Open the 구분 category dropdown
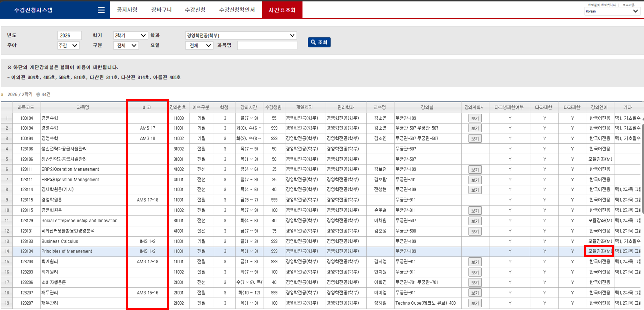This screenshot has height=310, width=644. (x=127, y=45)
